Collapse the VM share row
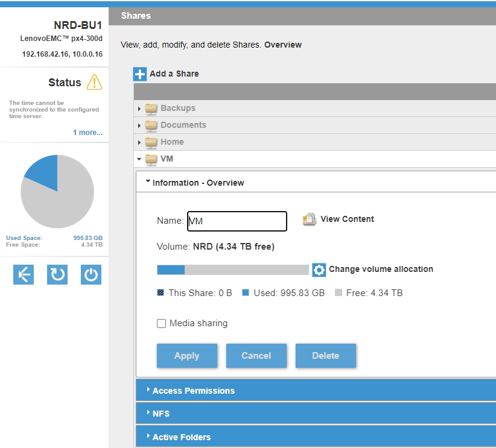 [139, 159]
